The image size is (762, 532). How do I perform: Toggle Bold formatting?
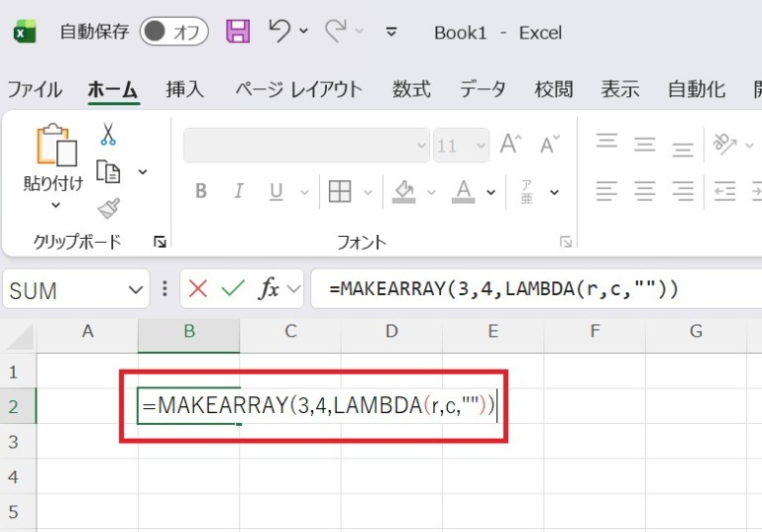(201, 191)
